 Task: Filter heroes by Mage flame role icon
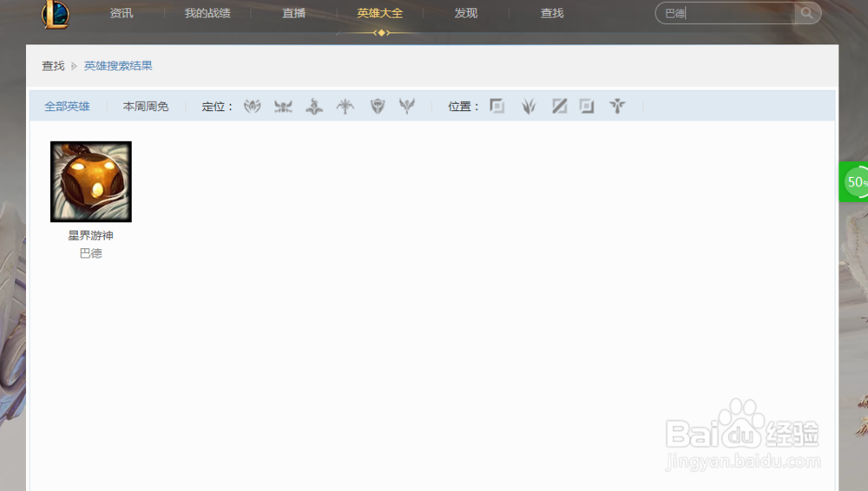click(x=314, y=106)
